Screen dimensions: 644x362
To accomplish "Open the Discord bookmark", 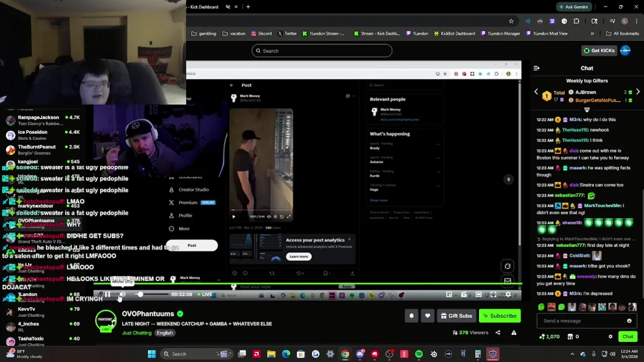I will pyautogui.click(x=261, y=34).
